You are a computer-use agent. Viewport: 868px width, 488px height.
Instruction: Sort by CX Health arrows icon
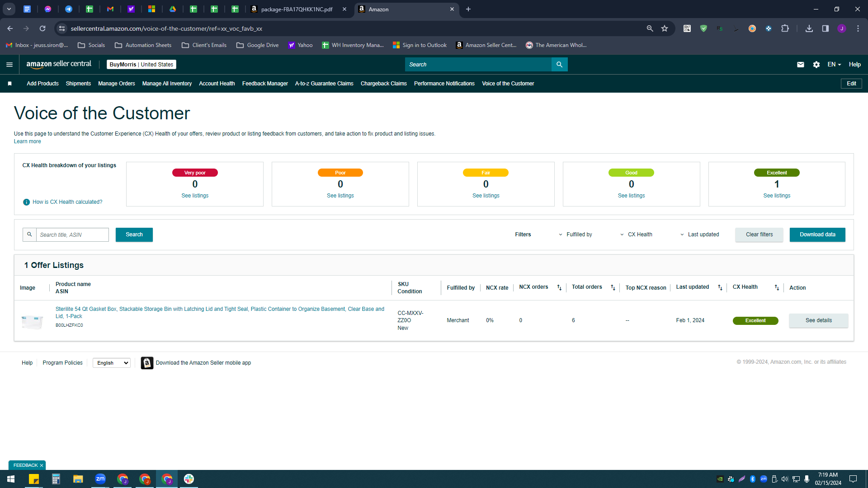(x=777, y=287)
